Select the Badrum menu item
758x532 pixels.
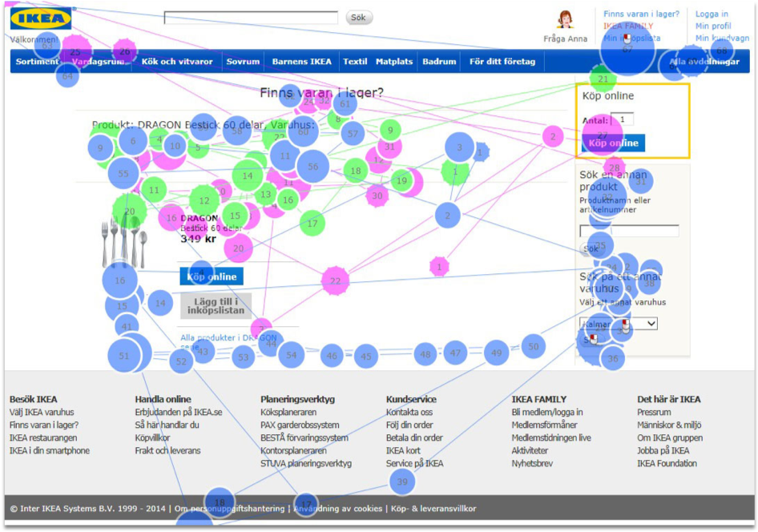439,60
